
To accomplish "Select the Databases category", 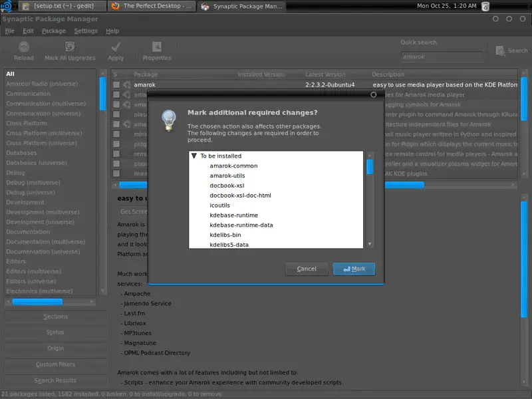I will 21,153.
